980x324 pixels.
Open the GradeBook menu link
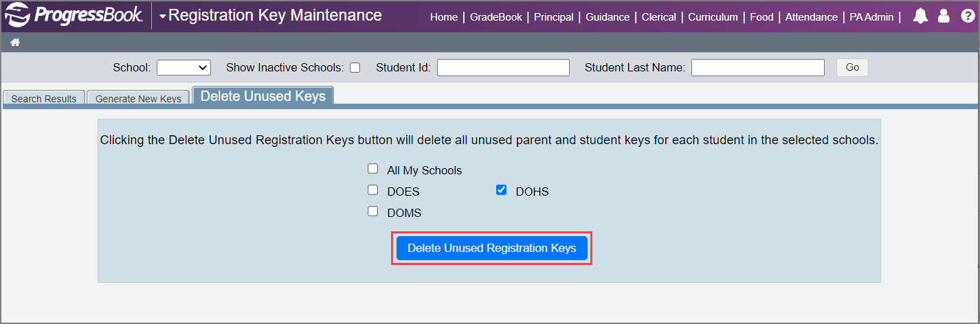495,17
